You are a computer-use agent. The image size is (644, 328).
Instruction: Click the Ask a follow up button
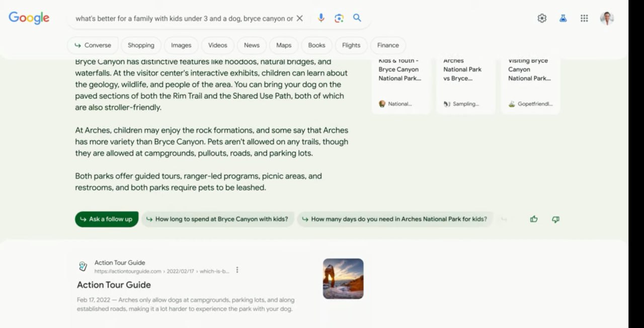(x=107, y=219)
